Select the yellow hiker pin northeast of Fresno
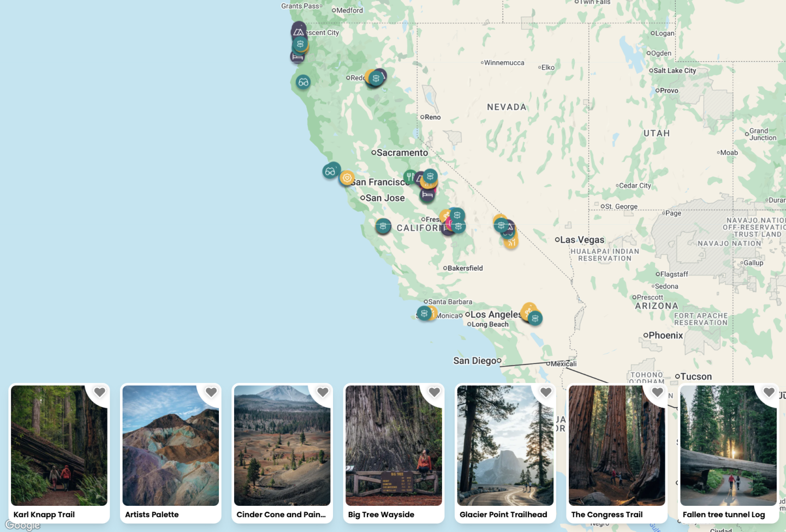Screen dimensions: 786x532 coord(445,214)
